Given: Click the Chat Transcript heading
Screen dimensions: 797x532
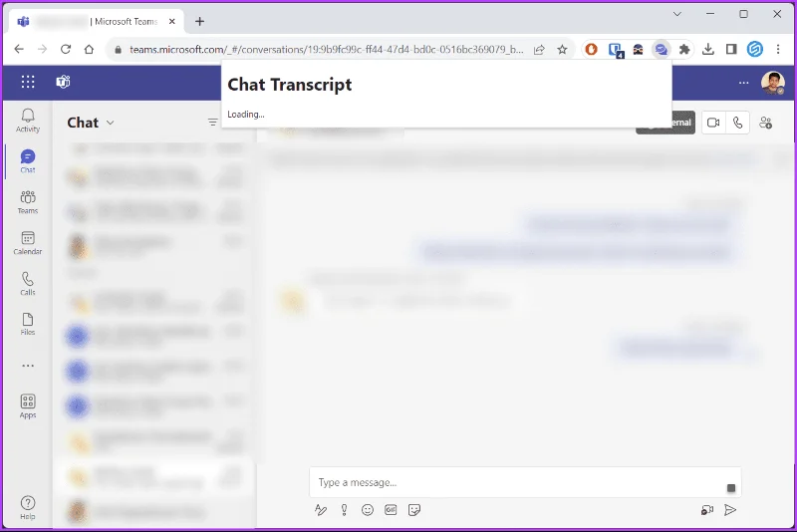Looking at the screenshot, I should click(289, 85).
